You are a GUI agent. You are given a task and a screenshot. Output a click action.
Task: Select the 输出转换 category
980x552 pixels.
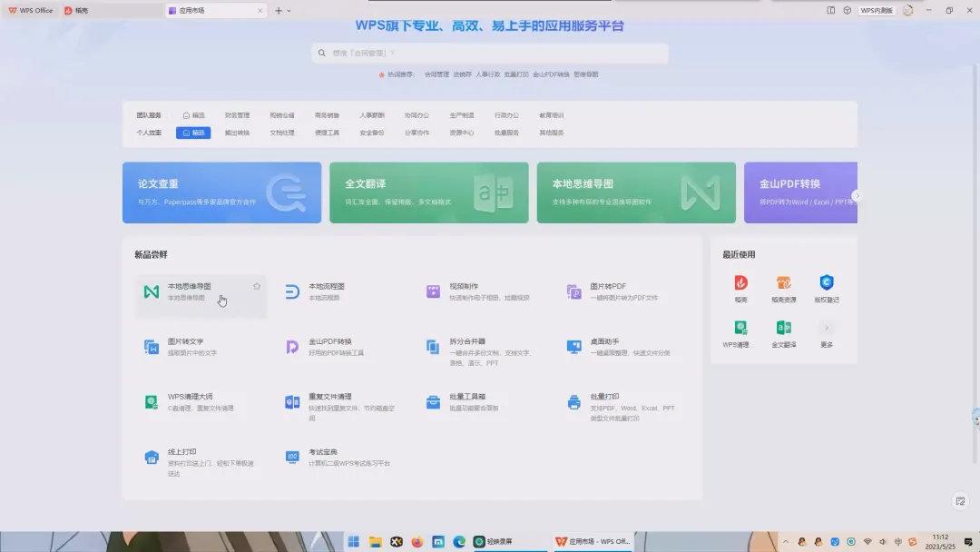click(x=237, y=133)
